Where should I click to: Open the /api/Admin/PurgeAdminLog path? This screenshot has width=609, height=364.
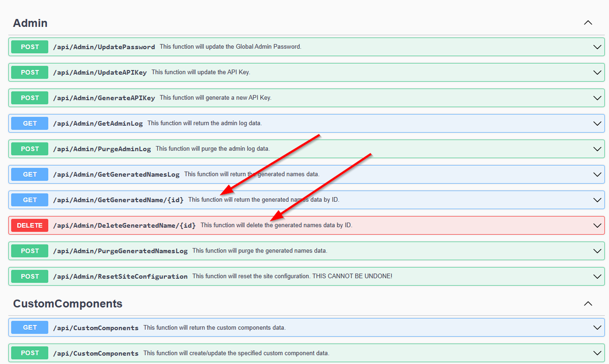(102, 149)
